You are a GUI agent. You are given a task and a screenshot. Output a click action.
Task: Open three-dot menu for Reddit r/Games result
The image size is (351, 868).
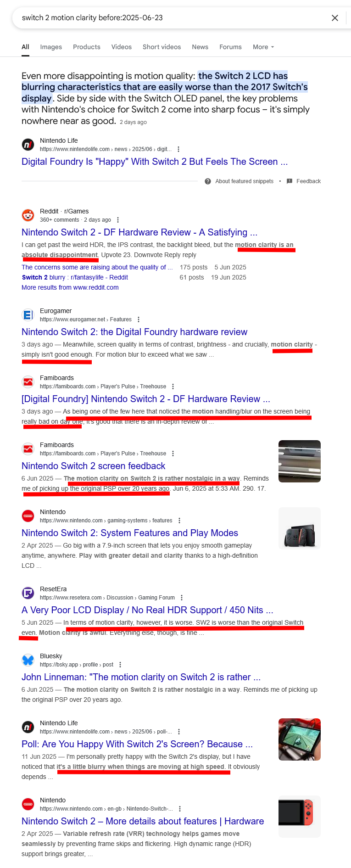(x=118, y=220)
